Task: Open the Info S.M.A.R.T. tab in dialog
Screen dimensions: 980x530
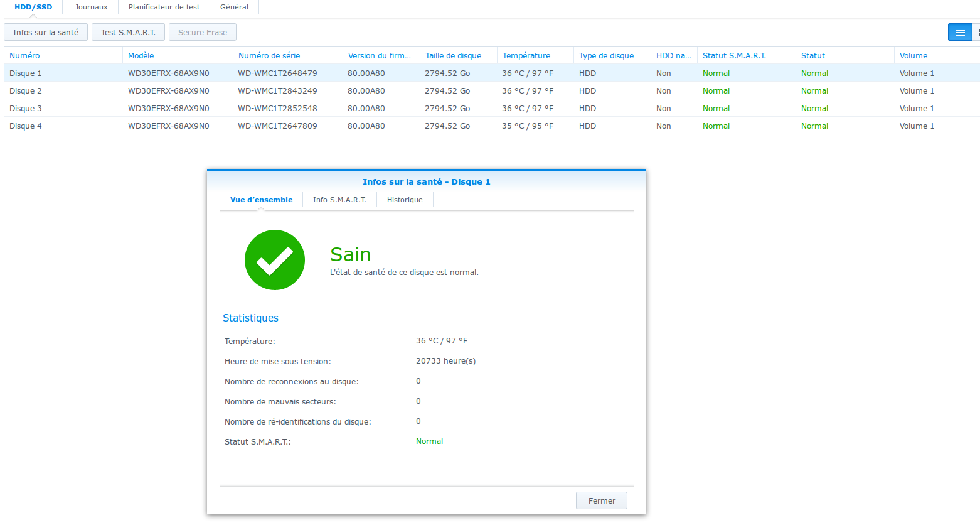Action: (x=339, y=200)
